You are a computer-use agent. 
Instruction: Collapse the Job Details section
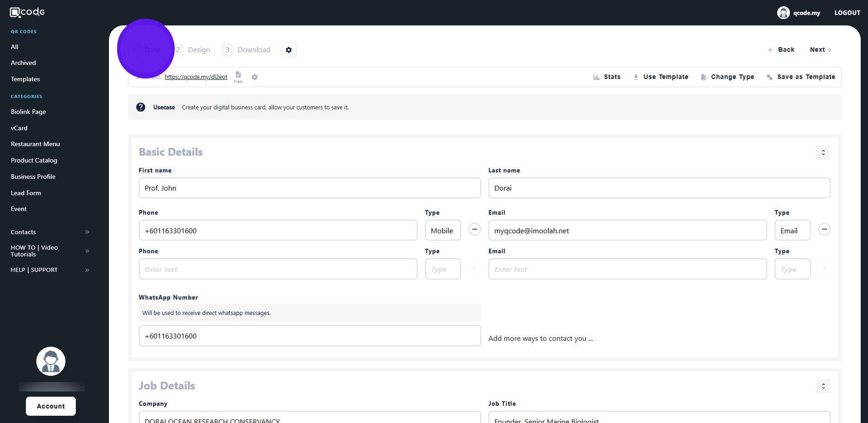coord(823,386)
